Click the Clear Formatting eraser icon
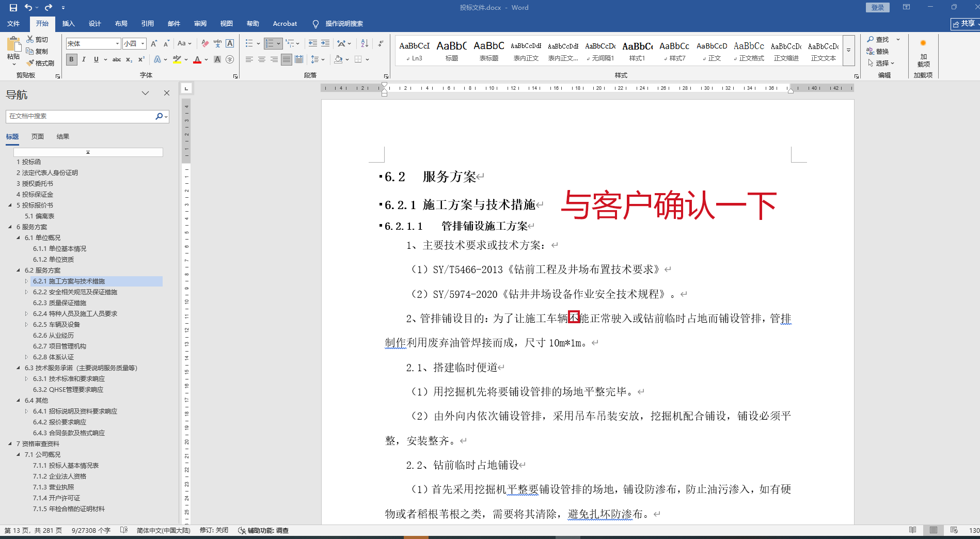 click(205, 44)
